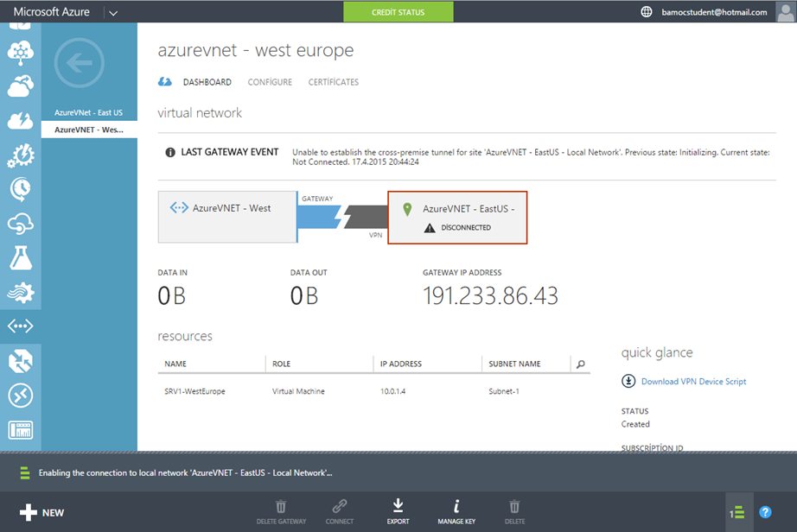Viewport: 797px width, 532px height.
Task: Click the Microsoft Azure logo text
Action: click(51, 12)
